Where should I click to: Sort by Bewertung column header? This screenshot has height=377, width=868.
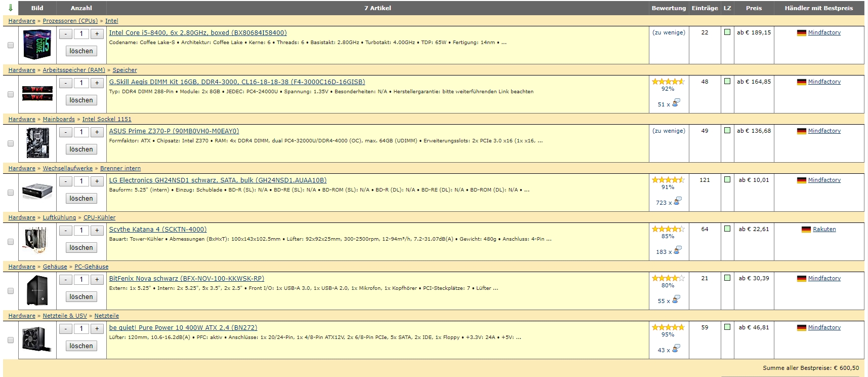point(669,8)
